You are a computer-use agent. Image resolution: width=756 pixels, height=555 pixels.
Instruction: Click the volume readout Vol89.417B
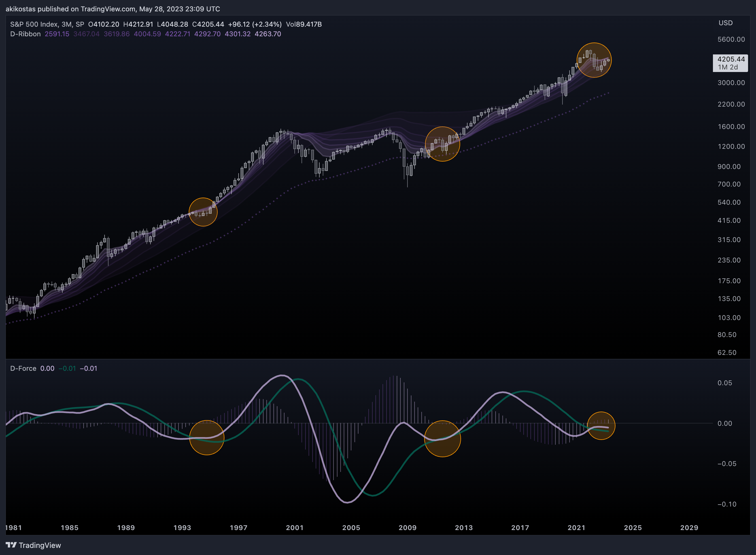pyautogui.click(x=303, y=24)
